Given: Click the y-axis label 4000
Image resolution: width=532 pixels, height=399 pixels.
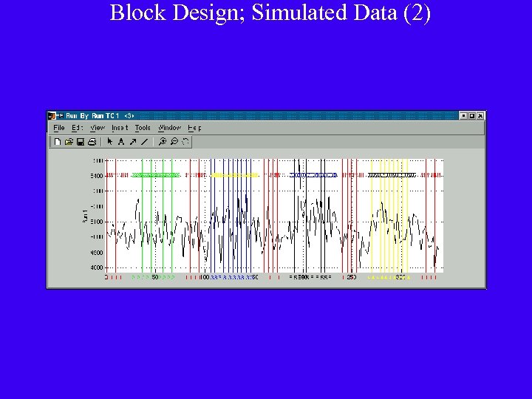Looking at the screenshot, I should (x=97, y=267).
